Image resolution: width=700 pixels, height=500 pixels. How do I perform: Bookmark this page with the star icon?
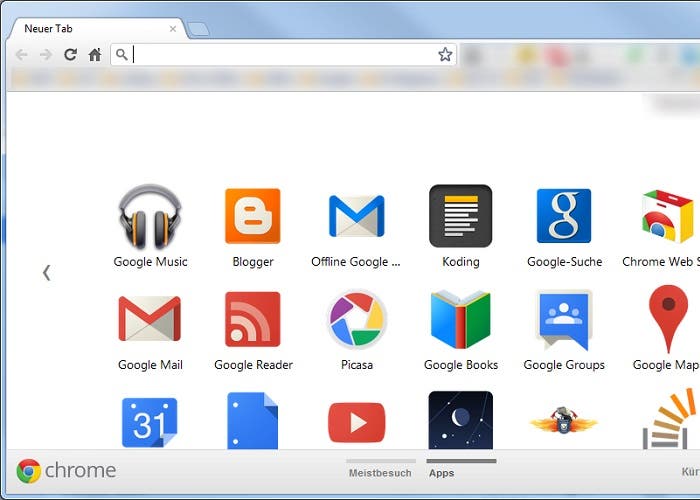pos(445,55)
